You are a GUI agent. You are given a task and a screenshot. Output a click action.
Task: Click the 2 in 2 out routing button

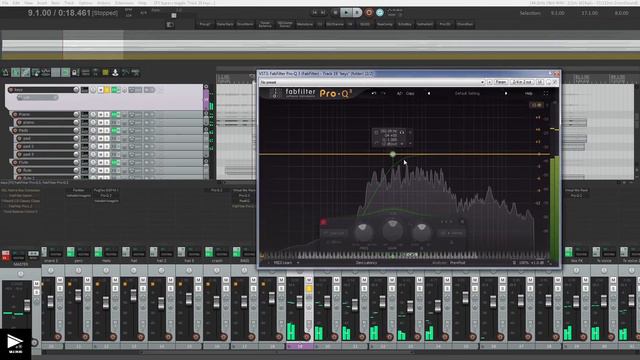(x=522, y=82)
